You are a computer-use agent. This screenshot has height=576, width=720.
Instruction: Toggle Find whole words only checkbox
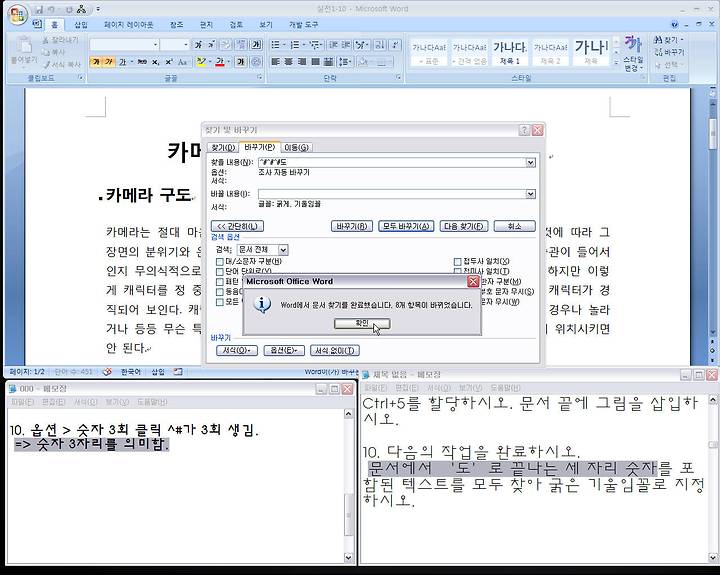(x=219, y=271)
